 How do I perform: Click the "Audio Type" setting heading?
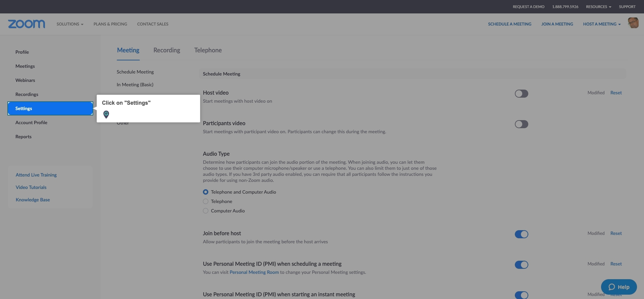(216, 154)
